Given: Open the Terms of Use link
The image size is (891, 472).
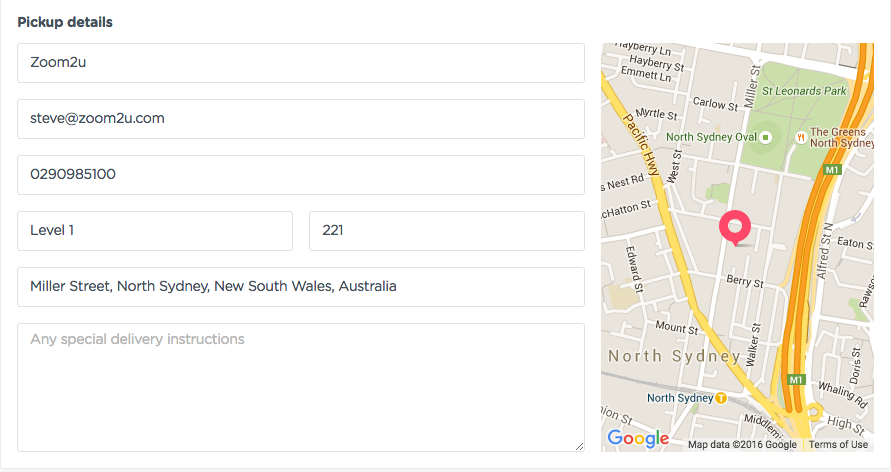Looking at the screenshot, I should point(838,444).
